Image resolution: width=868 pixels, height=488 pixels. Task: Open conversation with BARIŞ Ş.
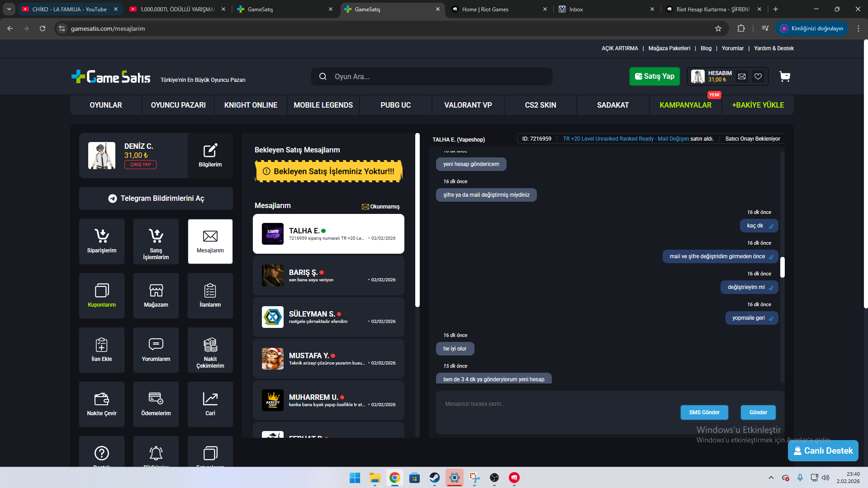[328, 275]
